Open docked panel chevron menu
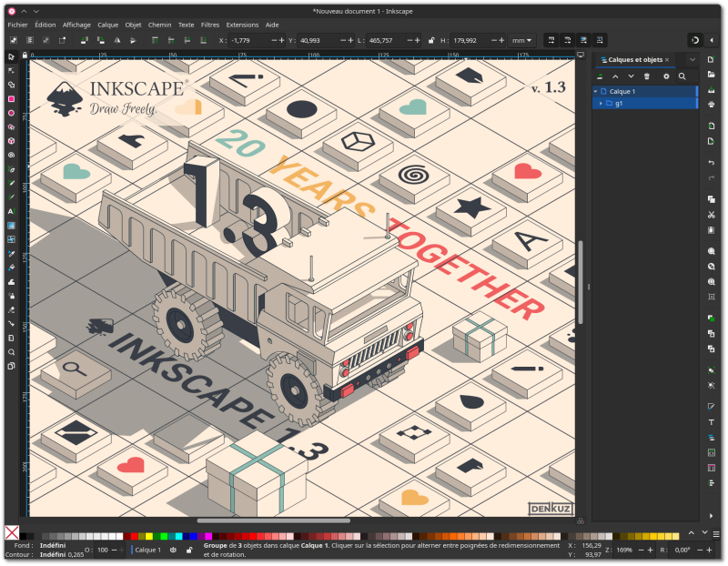728x566 pixels. [x=693, y=59]
